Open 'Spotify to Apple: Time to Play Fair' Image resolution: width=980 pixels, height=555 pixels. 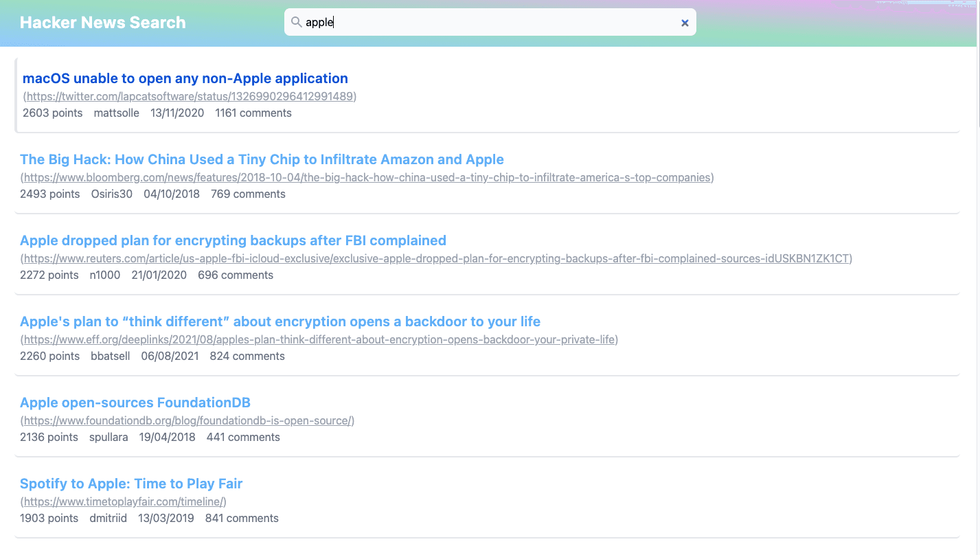coord(131,484)
